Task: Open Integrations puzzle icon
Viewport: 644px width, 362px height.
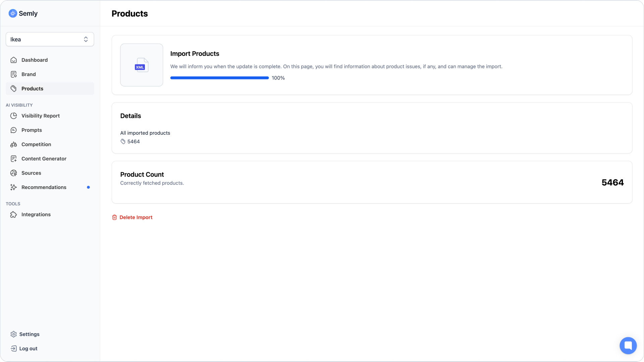Action: point(13,215)
